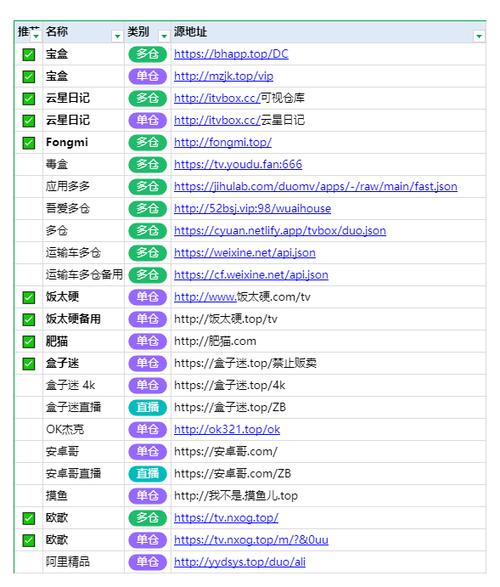
Task: Open the http://mzjk.top/vip link
Action: click(x=223, y=76)
